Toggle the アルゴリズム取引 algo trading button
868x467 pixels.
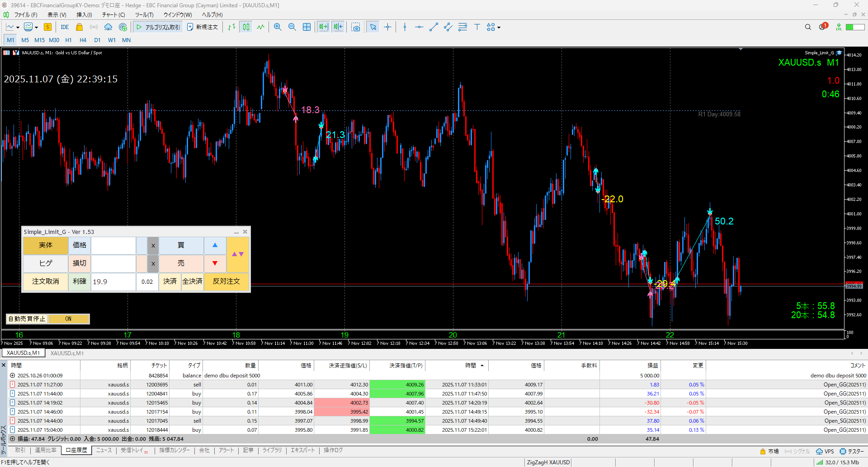[158, 27]
